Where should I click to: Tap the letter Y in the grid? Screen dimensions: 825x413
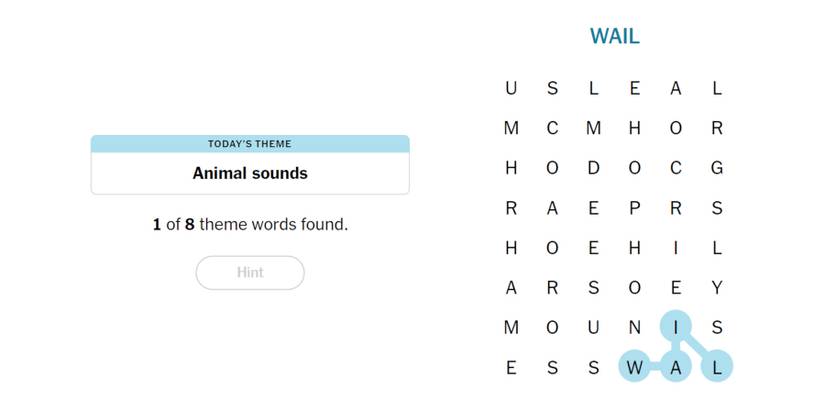click(x=716, y=288)
